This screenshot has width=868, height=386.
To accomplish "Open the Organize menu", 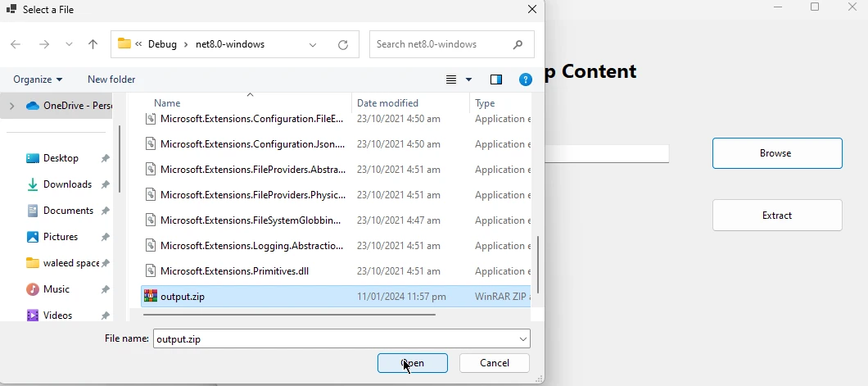I will [38, 79].
